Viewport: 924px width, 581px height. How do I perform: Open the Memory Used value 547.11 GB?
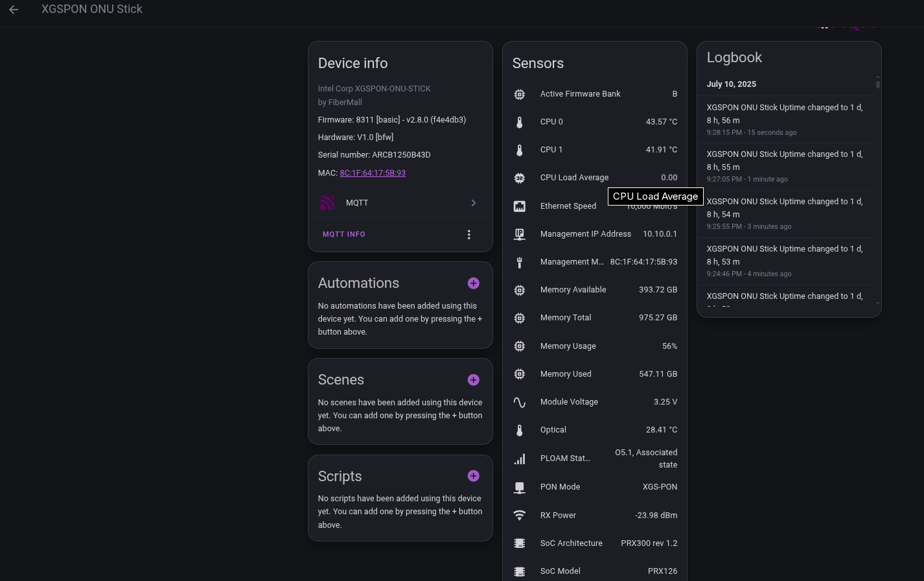click(x=658, y=374)
